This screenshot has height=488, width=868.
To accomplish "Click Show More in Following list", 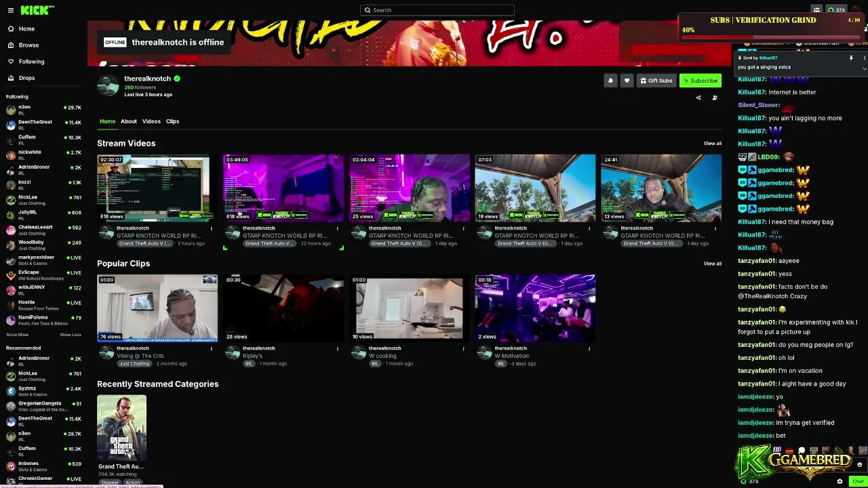I will click(18, 335).
